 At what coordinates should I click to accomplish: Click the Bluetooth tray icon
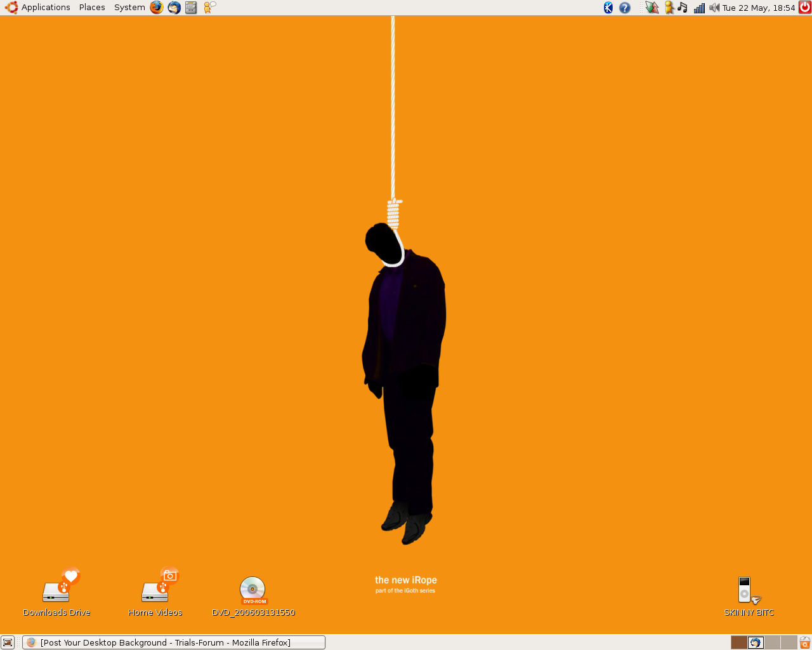tap(608, 8)
